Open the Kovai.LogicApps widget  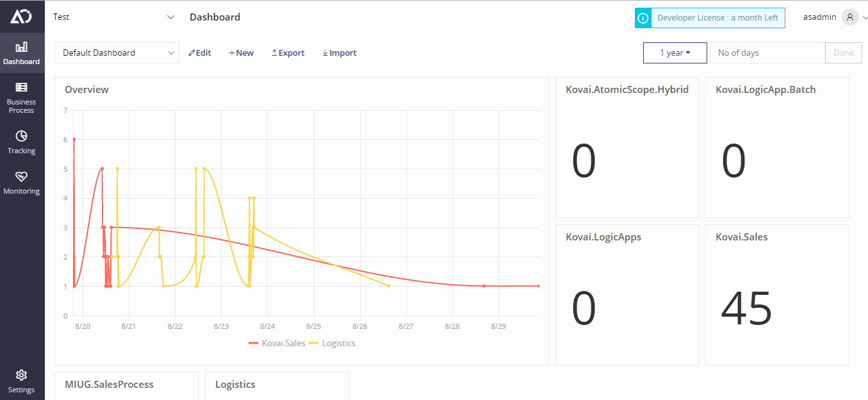click(627, 295)
